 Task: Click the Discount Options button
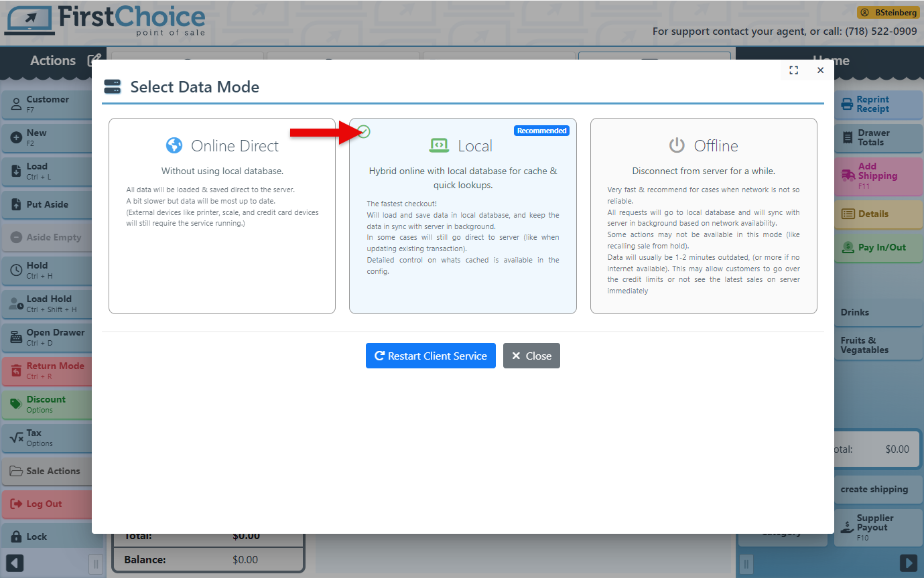pos(46,404)
